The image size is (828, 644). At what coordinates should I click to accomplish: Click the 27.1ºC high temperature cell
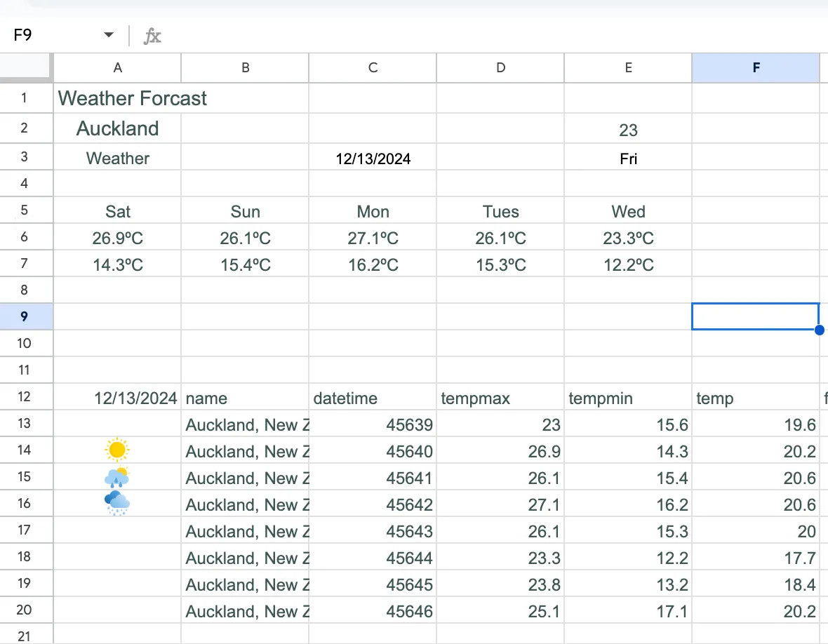tap(373, 237)
